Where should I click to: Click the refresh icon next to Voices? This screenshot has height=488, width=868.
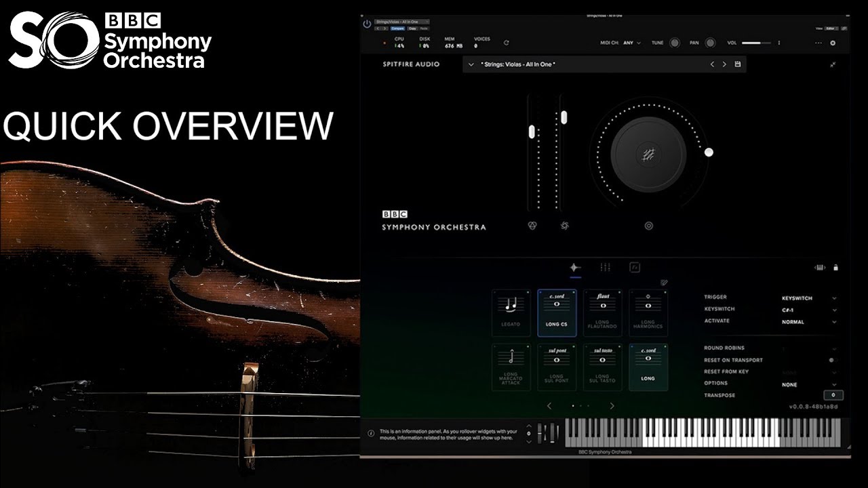click(506, 43)
